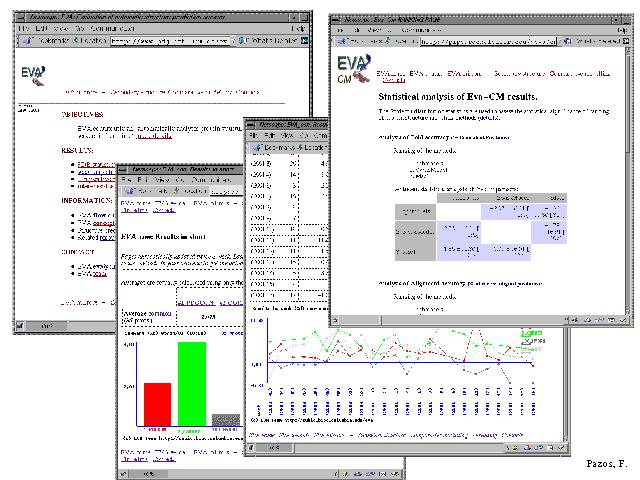Click the title bar of the EVA main window
This screenshot has width=640, height=480.
tap(158, 17)
